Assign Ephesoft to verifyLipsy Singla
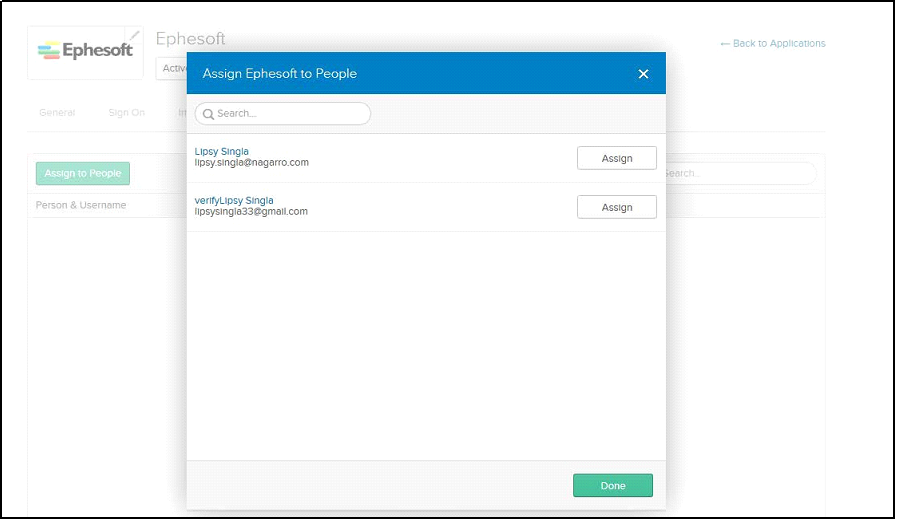Viewport: 897px width, 520px height. (617, 207)
